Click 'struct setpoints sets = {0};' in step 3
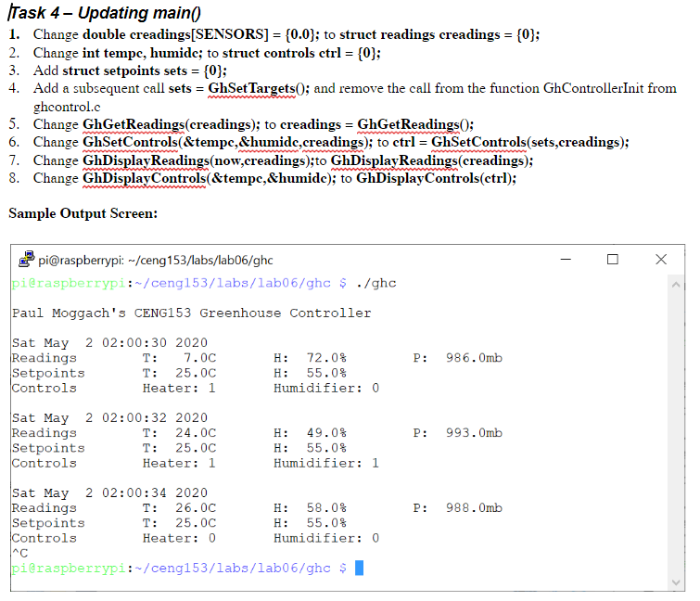The image size is (700, 601). point(145,71)
